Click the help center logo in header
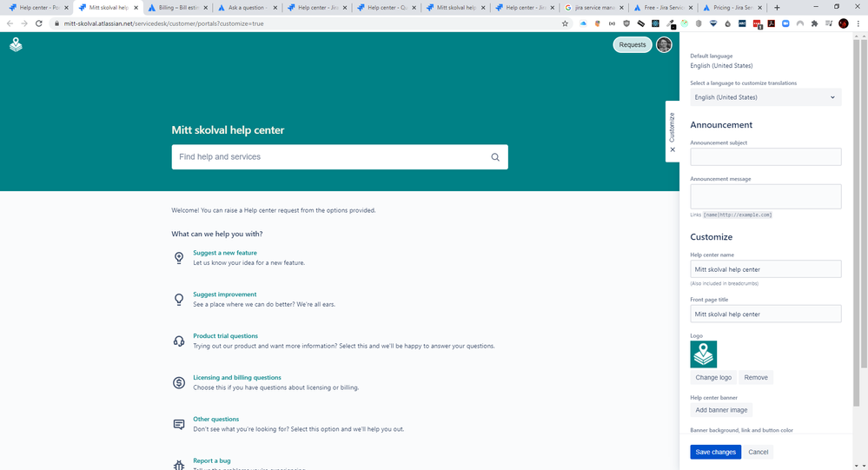The image size is (868, 470). [x=16, y=45]
